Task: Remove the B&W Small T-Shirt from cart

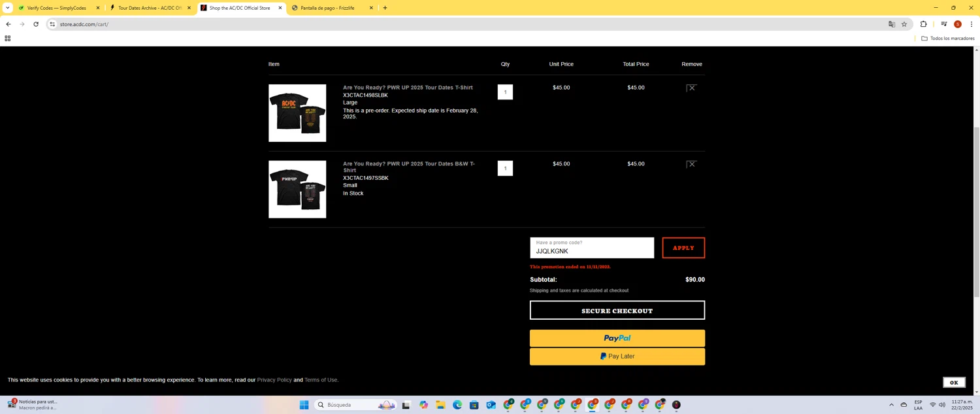Action: coord(691,164)
